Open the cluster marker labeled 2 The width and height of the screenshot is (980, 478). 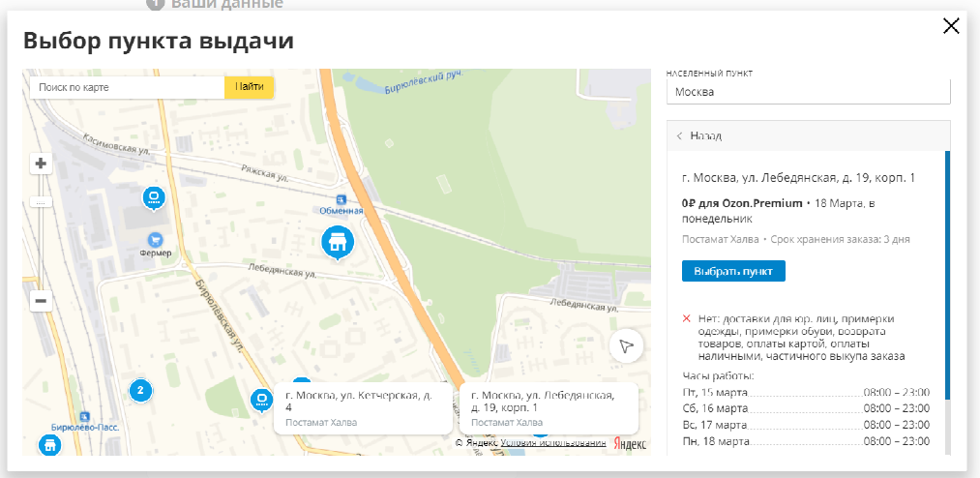click(x=140, y=391)
